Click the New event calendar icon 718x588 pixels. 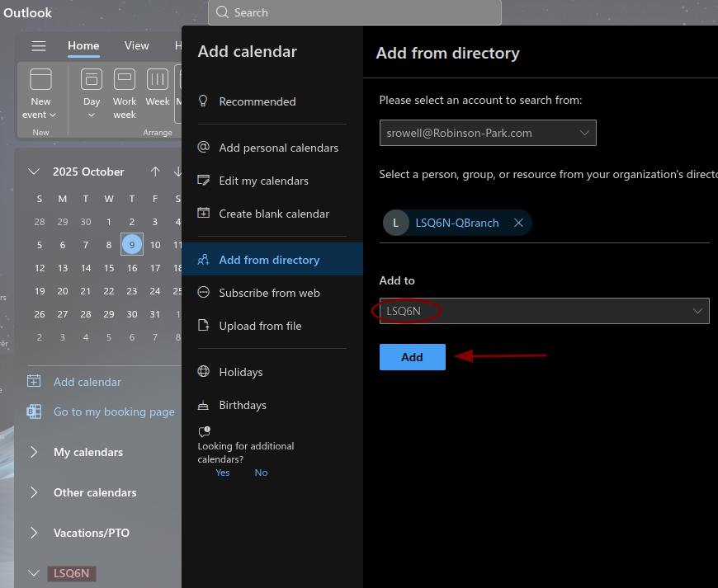click(x=40, y=79)
